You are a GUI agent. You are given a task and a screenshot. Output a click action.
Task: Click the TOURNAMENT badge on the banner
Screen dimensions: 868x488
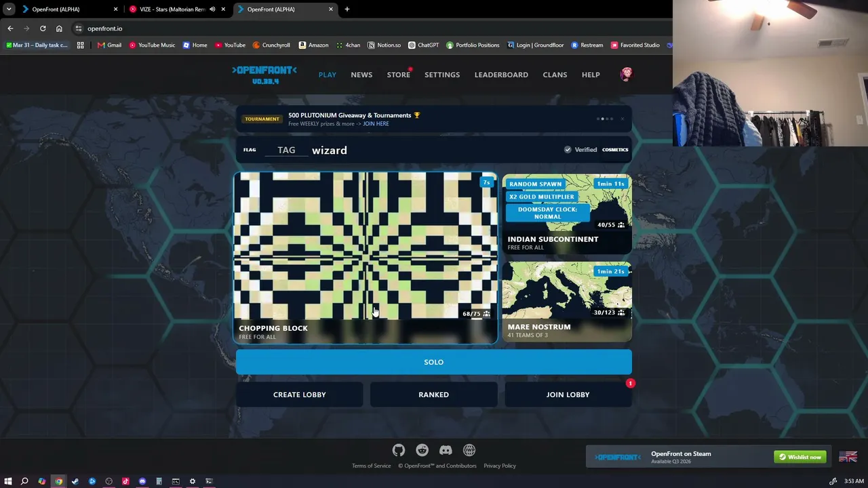tap(262, 119)
